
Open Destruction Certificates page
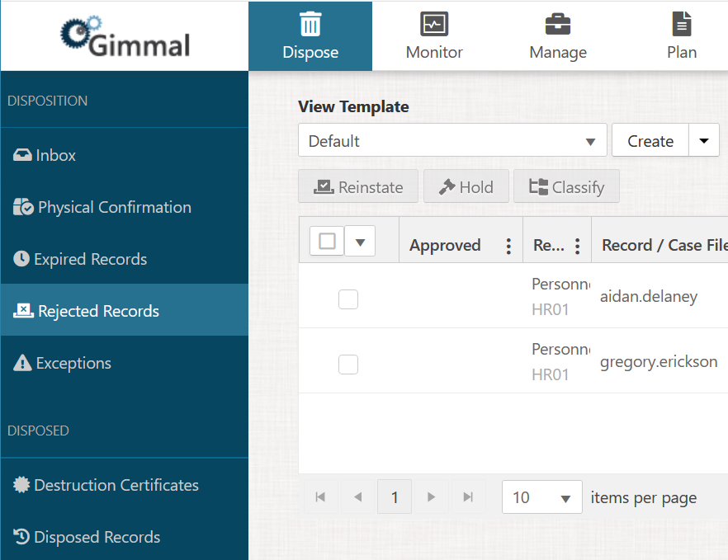pyautogui.click(x=116, y=485)
